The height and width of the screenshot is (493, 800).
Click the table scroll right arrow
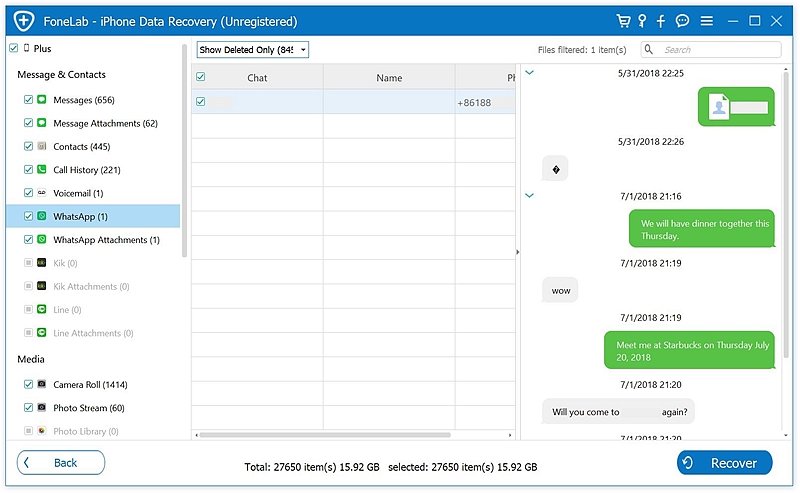click(510, 435)
